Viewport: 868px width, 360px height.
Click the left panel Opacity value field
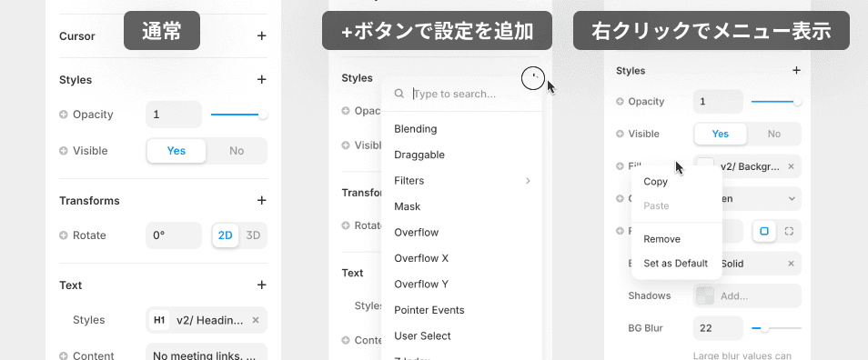(x=174, y=115)
